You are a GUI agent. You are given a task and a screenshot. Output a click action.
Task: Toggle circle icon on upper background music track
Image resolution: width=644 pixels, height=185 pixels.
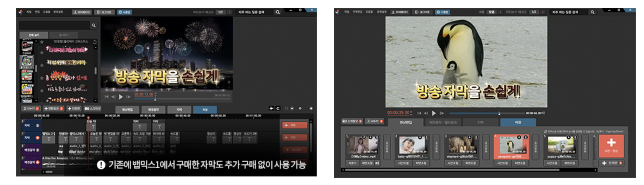coord(38,150)
